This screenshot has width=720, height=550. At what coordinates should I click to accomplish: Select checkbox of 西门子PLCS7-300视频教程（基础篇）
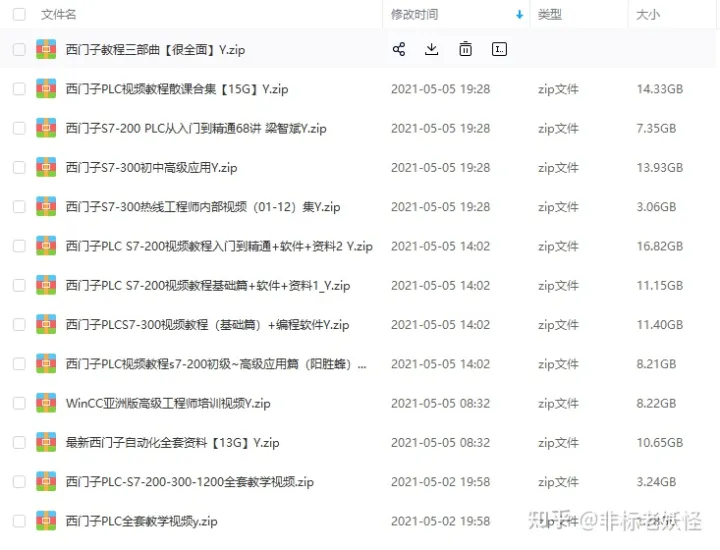pyautogui.click(x=19, y=325)
